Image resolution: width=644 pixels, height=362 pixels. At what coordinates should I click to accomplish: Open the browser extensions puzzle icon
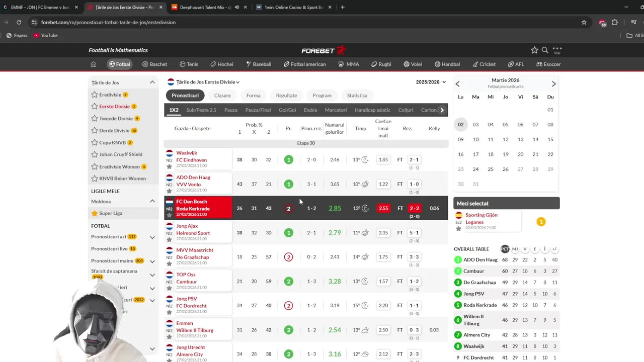(x=615, y=22)
